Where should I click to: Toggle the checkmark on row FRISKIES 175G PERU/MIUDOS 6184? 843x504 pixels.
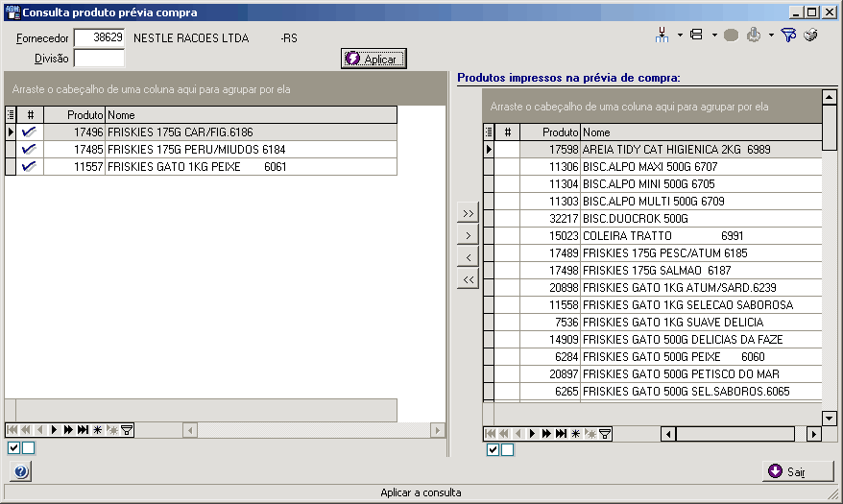pos(30,150)
